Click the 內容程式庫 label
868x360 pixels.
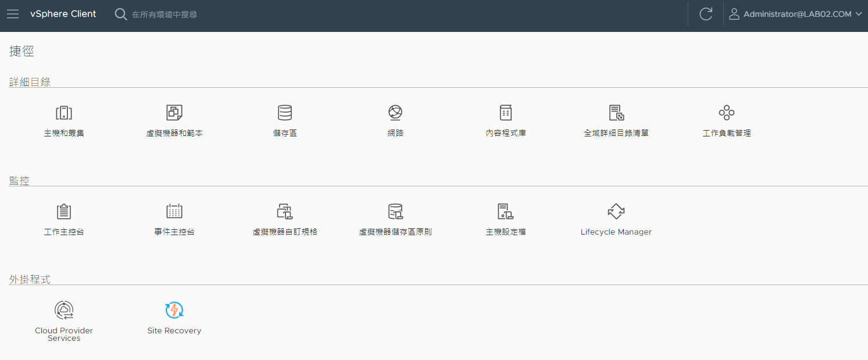506,133
